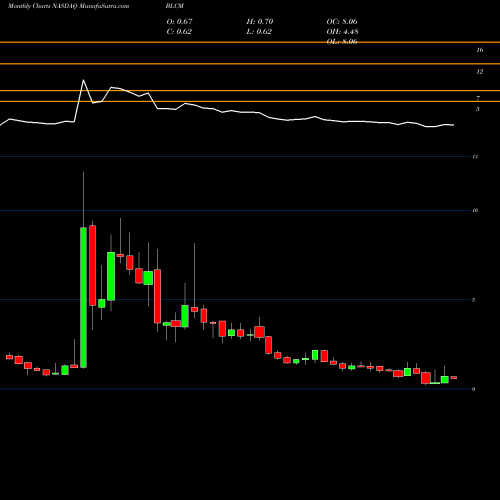Click the 16 axis label near orange lines
This screenshot has height=500, width=500.
[480, 50]
